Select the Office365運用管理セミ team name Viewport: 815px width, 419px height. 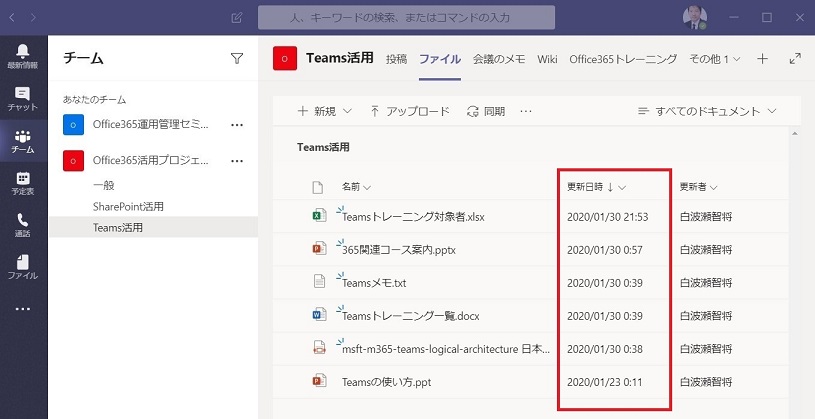point(151,125)
